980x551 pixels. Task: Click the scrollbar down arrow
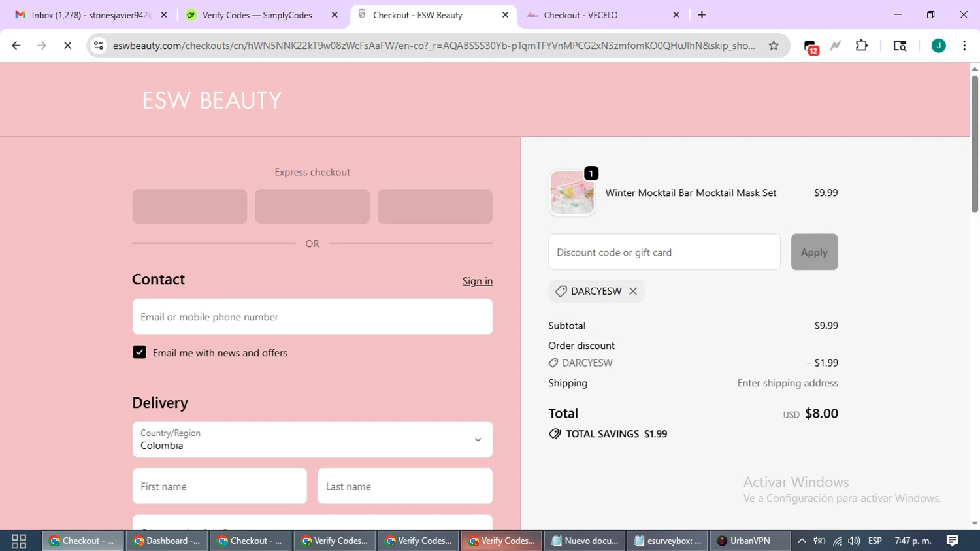point(975,524)
